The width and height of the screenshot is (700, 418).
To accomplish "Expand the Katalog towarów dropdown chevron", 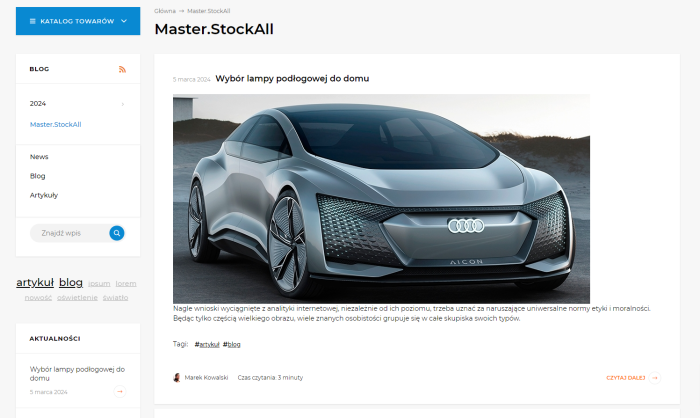I will click(124, 21).
